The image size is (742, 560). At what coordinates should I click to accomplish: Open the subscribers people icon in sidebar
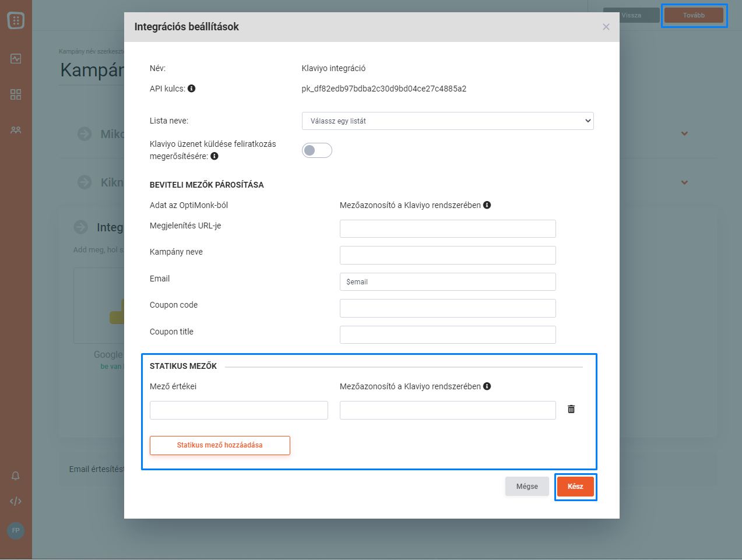click(16, 130)
